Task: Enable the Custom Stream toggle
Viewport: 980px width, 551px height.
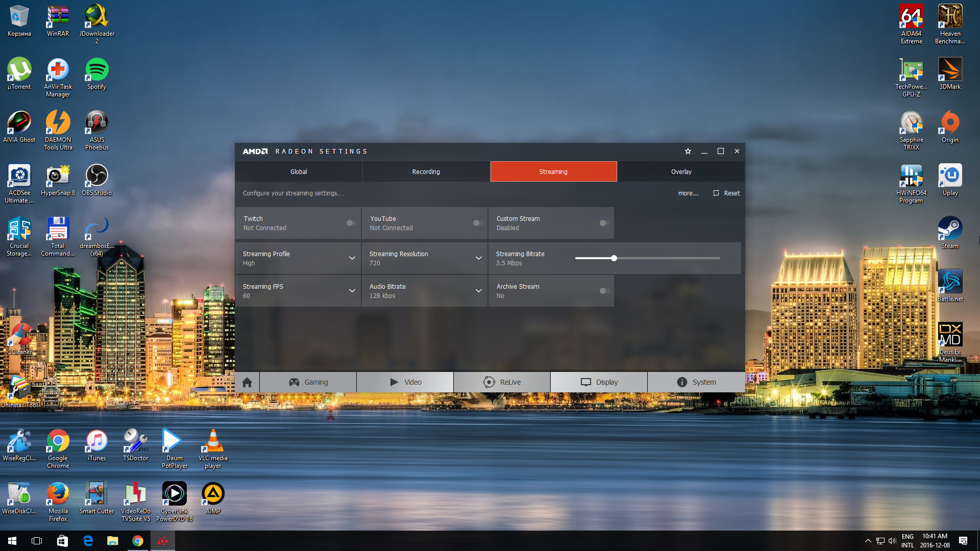Action: coord(604,223)
